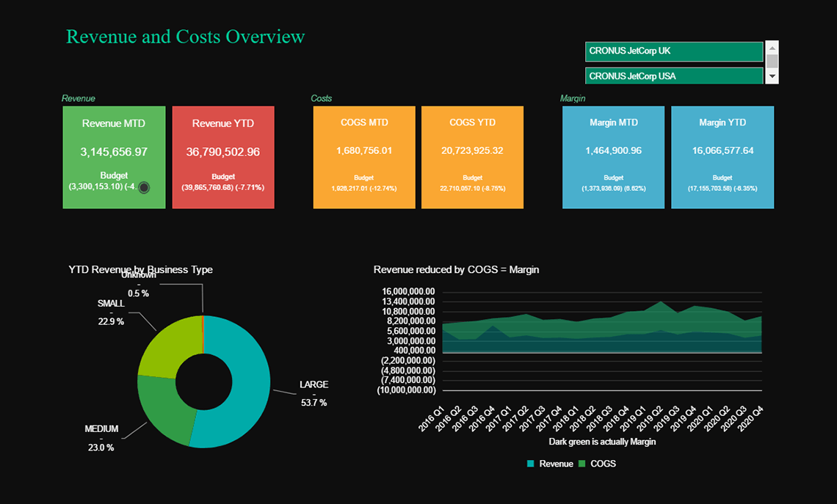Click the Revenue legend teal square
The image size is (837, 504).
(531, 464)
